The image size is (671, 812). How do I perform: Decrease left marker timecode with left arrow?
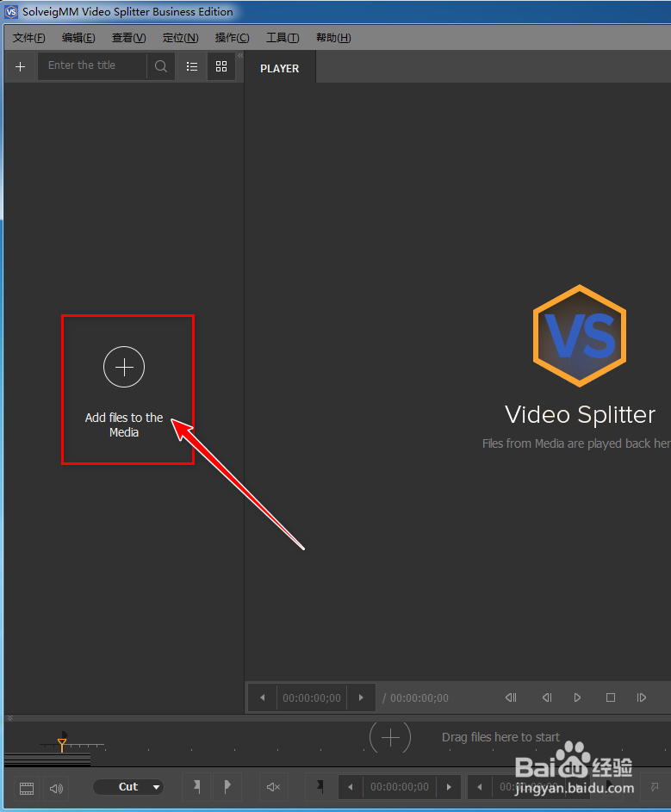click(x=351, y=787)
